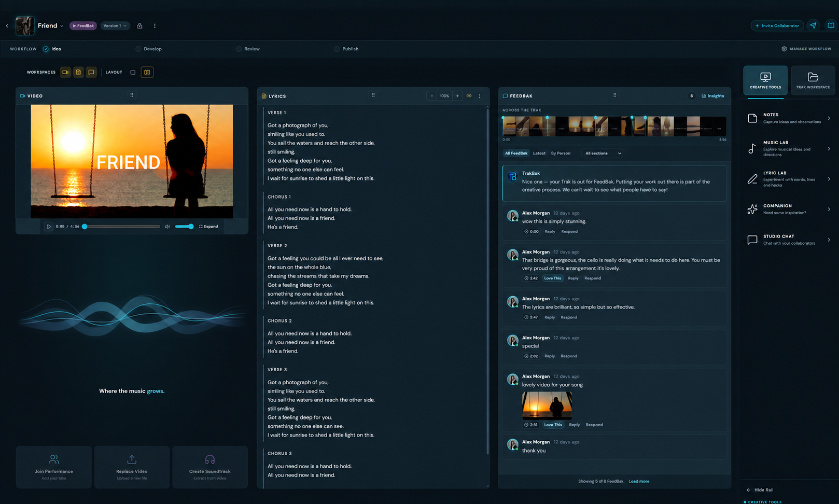839x504 pixels.
Task: Load more feedback comments
Action: click(x=639, y=481)
